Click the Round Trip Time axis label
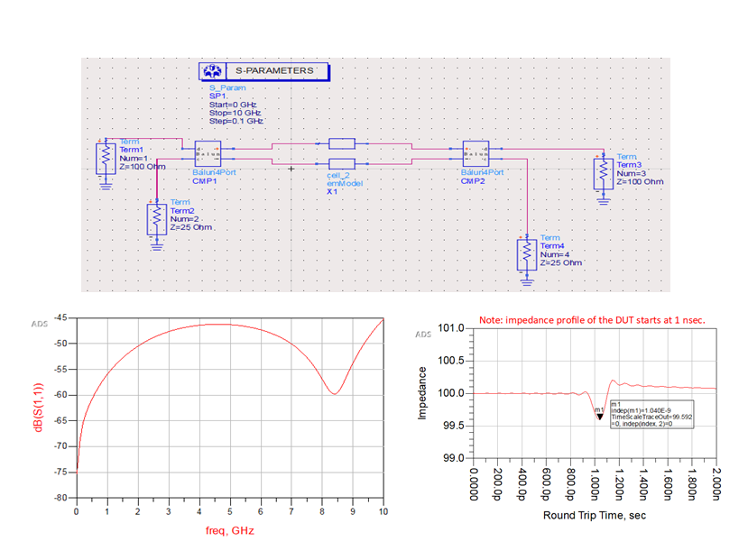 point(595,515)
